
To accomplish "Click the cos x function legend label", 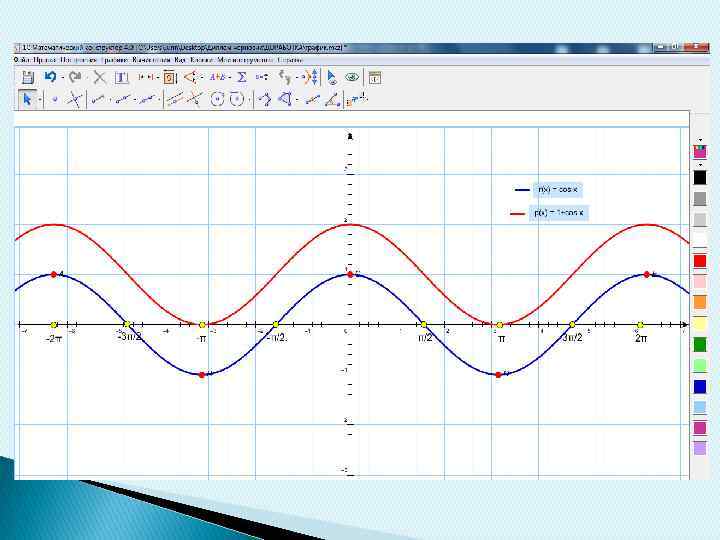I will (x=558, y=189).
